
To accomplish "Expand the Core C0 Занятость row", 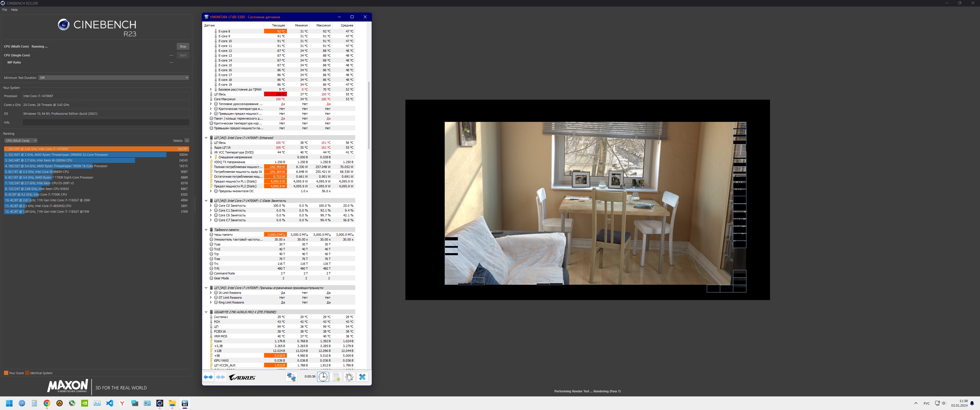I will 211,206.
